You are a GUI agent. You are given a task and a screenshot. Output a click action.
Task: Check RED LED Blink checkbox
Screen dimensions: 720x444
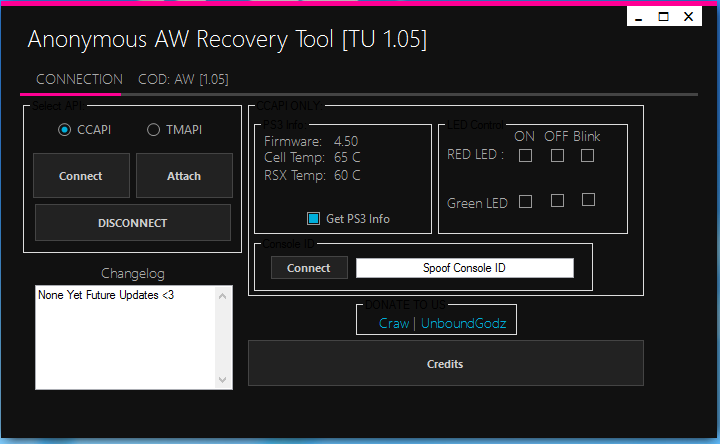pyautogui.click(x=587, y=156)
